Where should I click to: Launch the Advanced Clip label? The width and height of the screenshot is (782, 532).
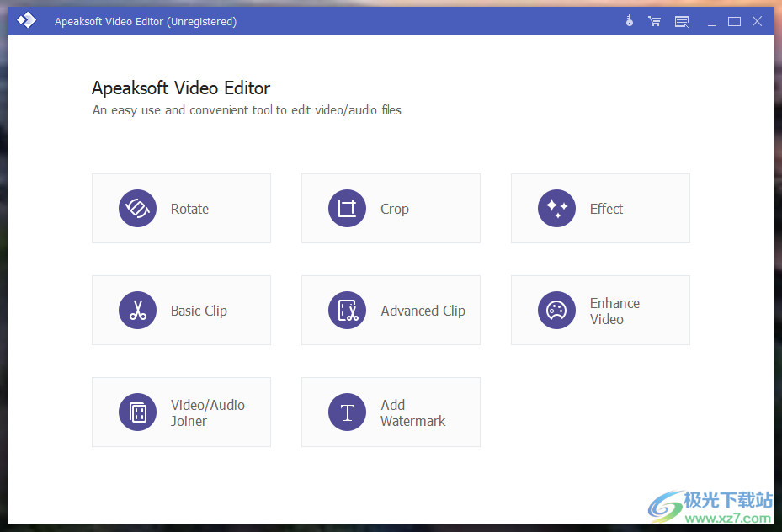tap(423, 311)
